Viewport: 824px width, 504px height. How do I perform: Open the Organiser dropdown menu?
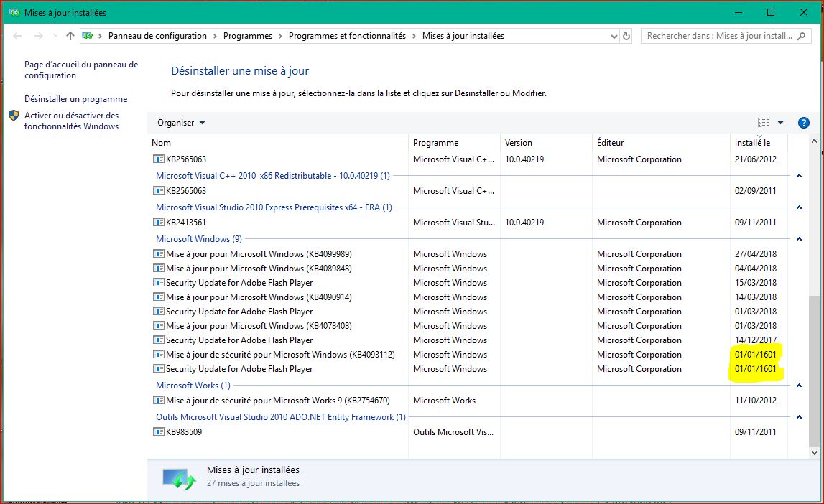[x=180, y=122]
